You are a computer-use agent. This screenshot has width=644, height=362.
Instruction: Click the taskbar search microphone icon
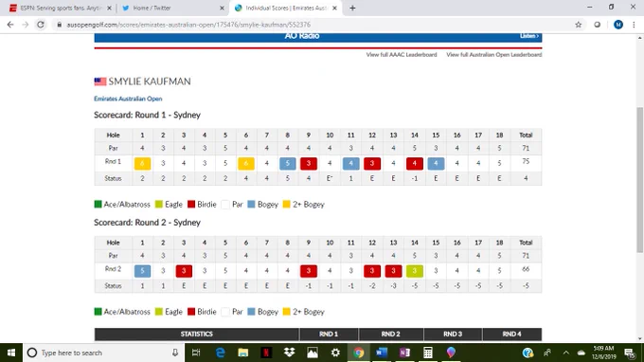(x=175, y=353)
